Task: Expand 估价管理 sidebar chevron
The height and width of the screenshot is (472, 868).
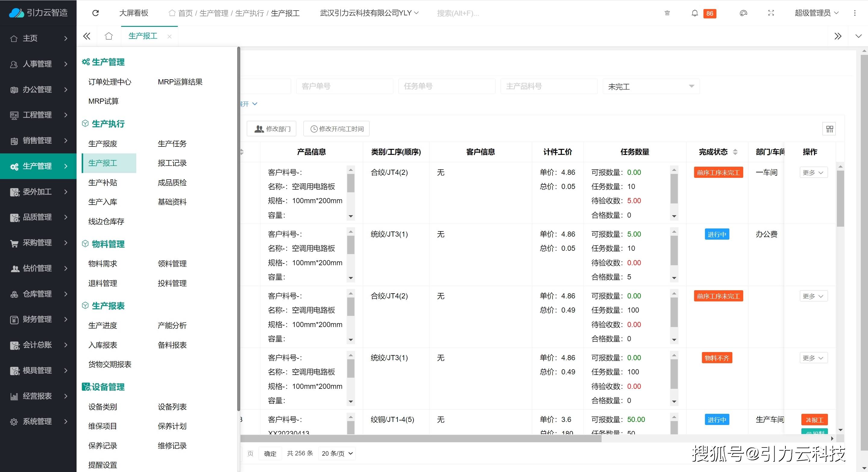Action: 66,269
